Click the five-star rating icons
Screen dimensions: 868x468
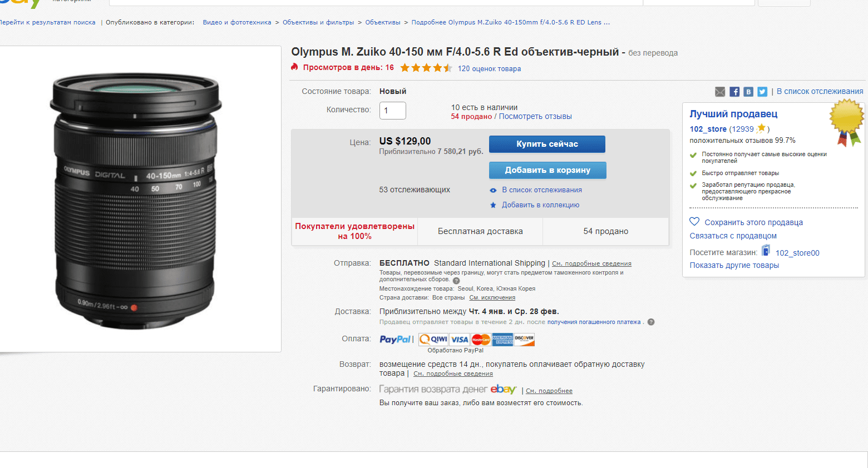[426, 68]
